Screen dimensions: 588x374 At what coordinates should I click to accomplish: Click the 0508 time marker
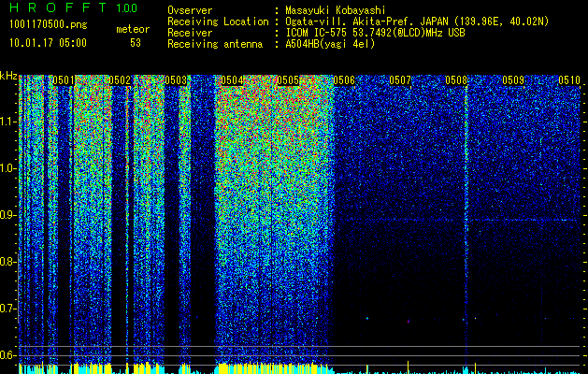[456, 80]
